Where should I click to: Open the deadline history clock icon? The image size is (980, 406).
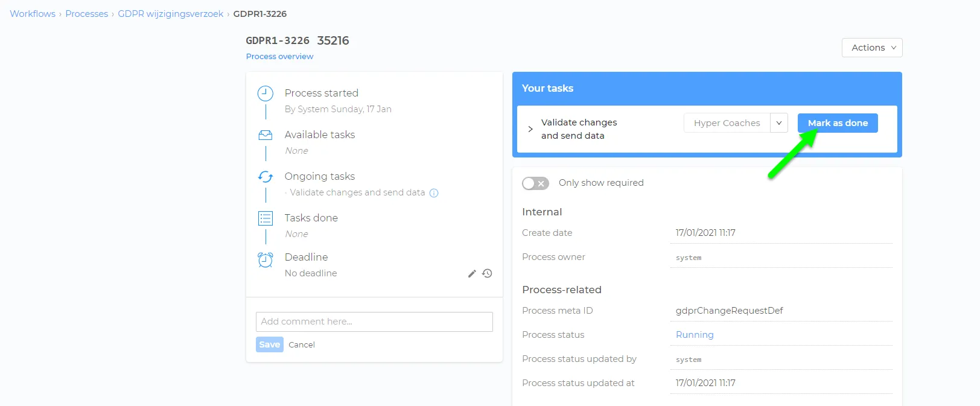(487, 273)
